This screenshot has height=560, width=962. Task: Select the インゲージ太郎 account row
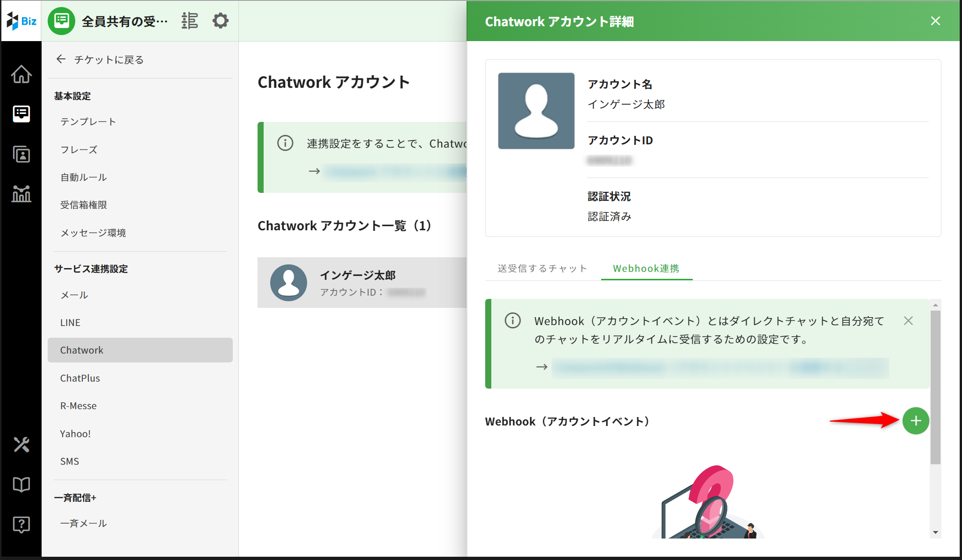362,283
